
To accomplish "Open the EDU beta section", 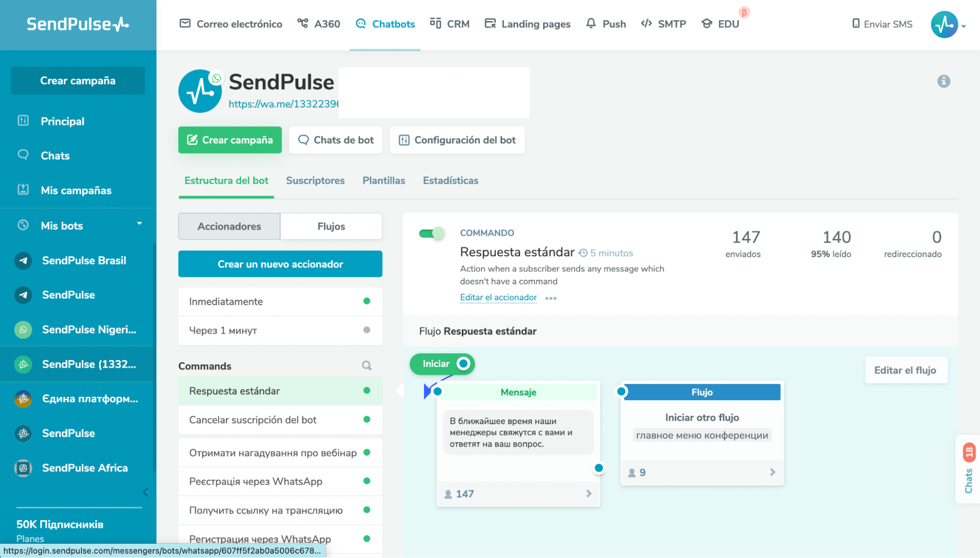I will click(720, 24).
